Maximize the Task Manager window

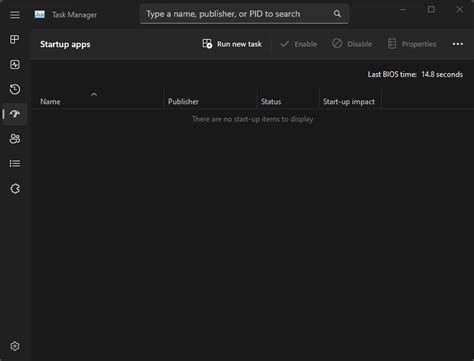(x=431, y=10)
